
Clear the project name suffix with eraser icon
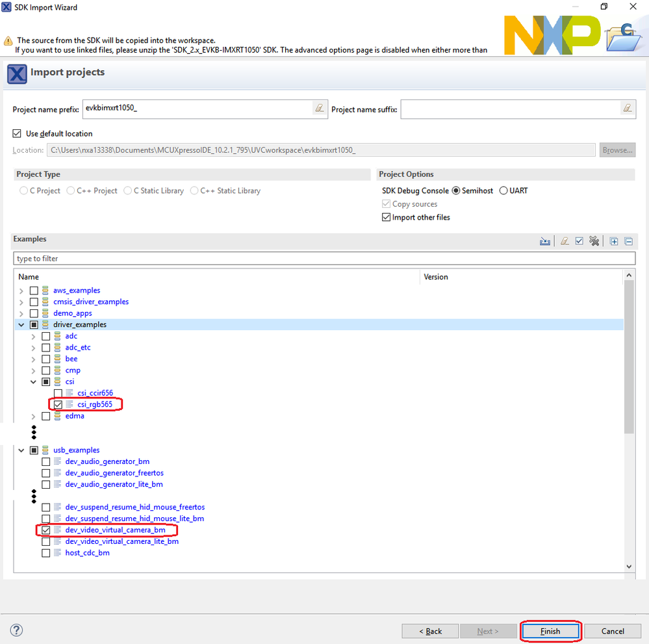pos(628,108)
